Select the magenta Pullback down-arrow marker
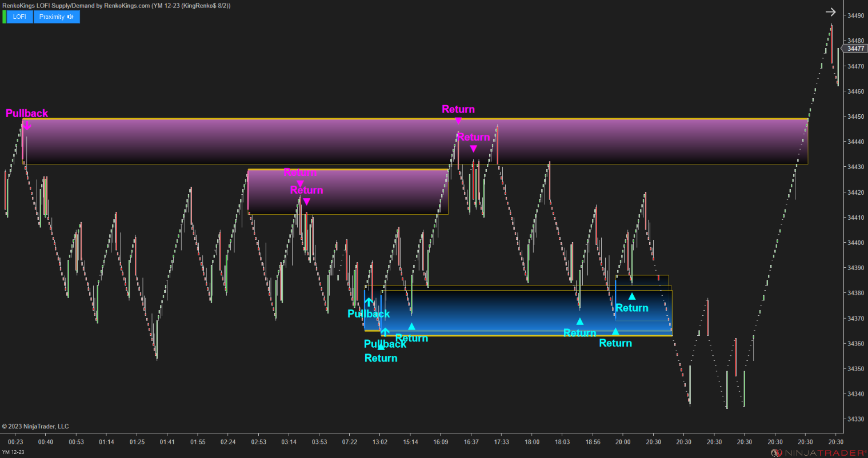The width and height of the screenshot is (868, 458). 26,126
